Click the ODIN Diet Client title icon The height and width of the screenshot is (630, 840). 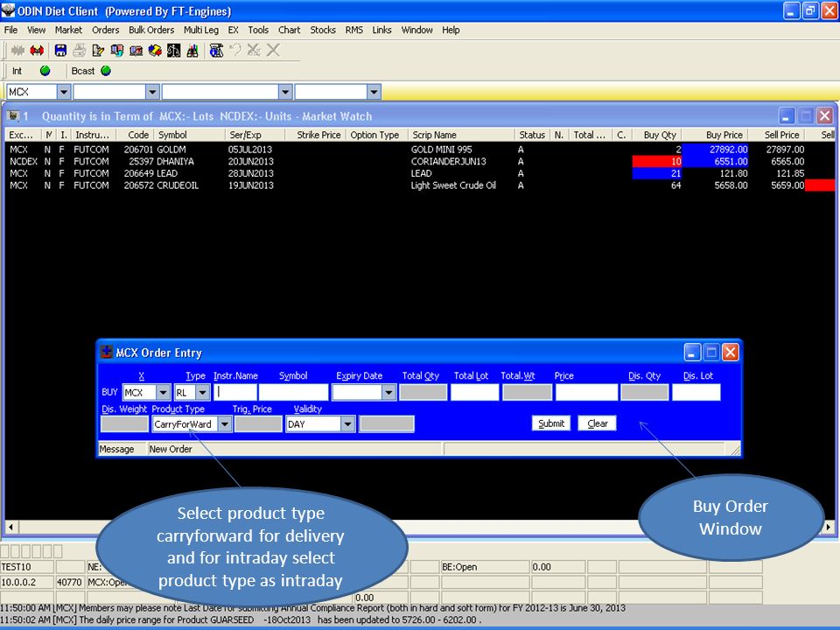(x=8, y=10)
